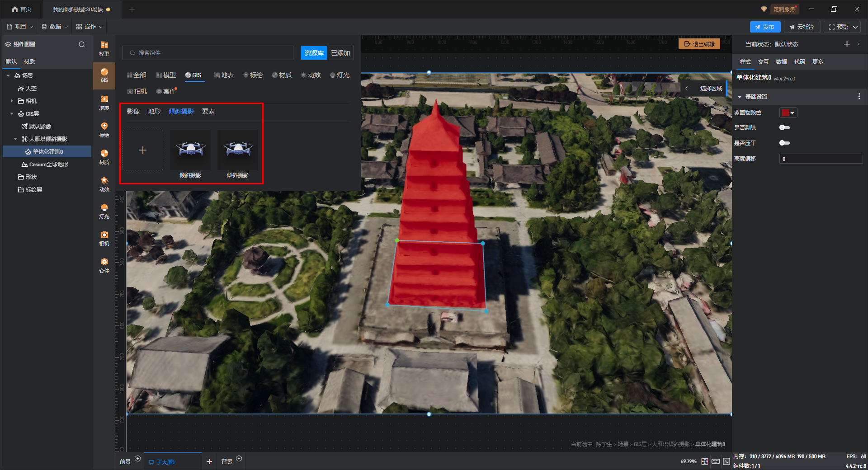Toggle the 是否剔除 switch
This screenshot has width=868, height=470.
coord(784,127)
